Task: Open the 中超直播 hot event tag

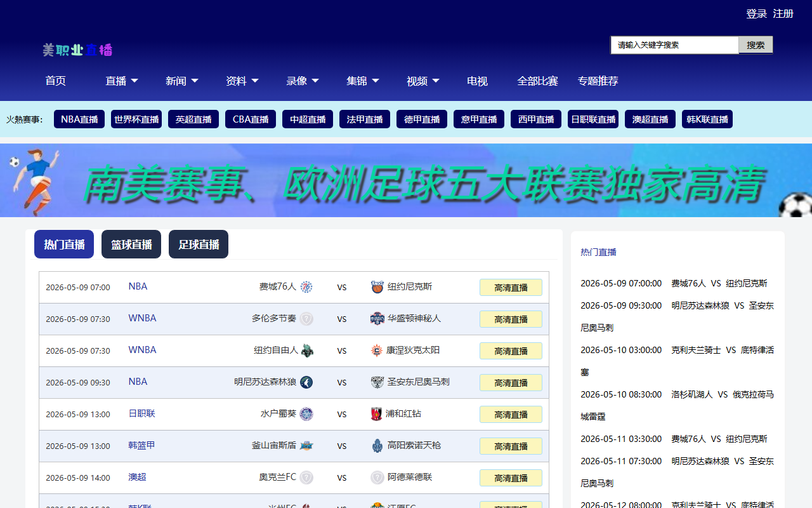Action: pos(308,119)
